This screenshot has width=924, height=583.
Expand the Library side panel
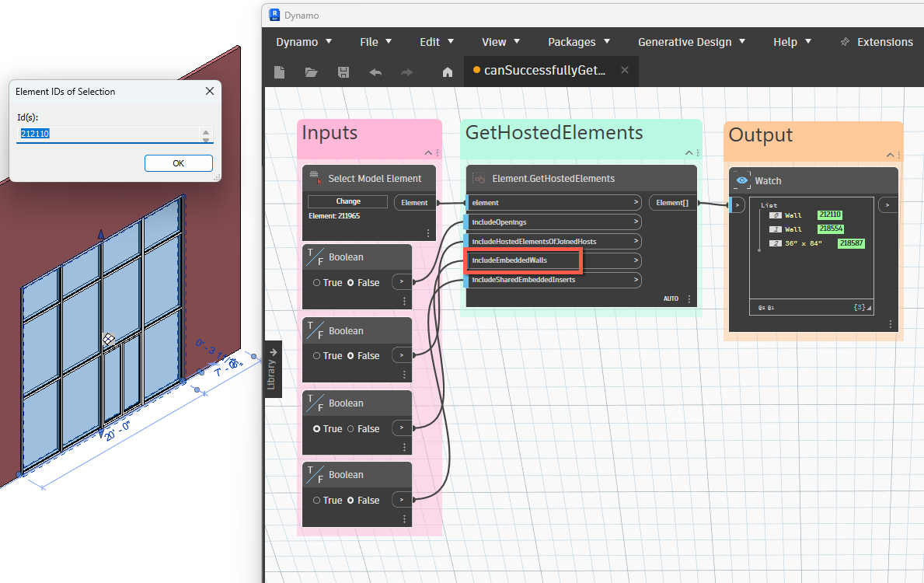tap(273, 369)
